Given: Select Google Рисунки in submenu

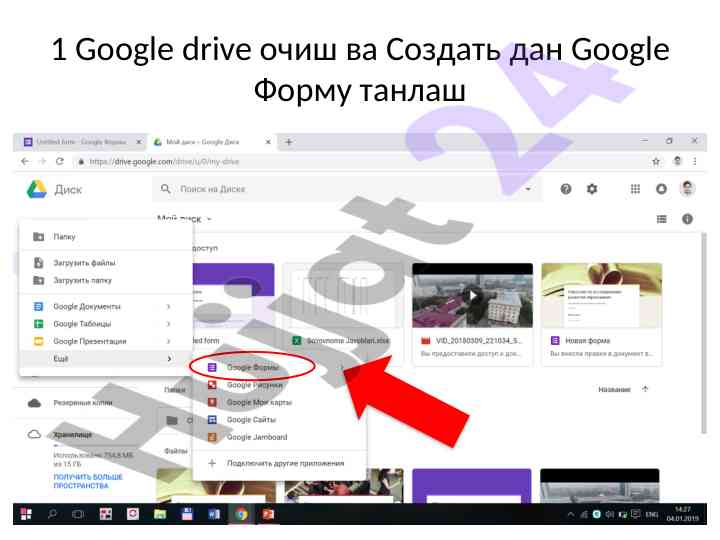Looking at the screenshot, I should (279, 385).
